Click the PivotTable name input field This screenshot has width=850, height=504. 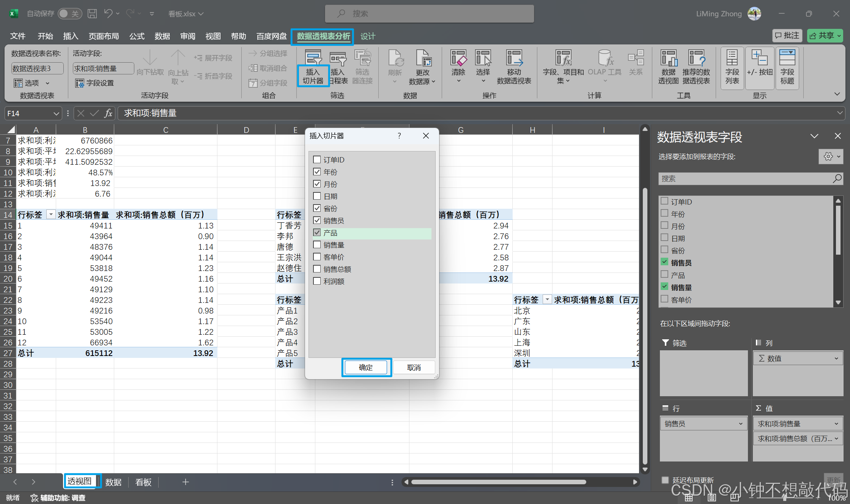38,68
